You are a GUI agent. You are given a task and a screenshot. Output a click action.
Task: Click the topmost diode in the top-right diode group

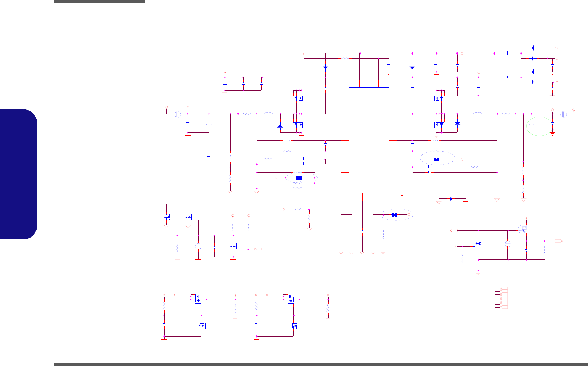[x=532, y=48]
